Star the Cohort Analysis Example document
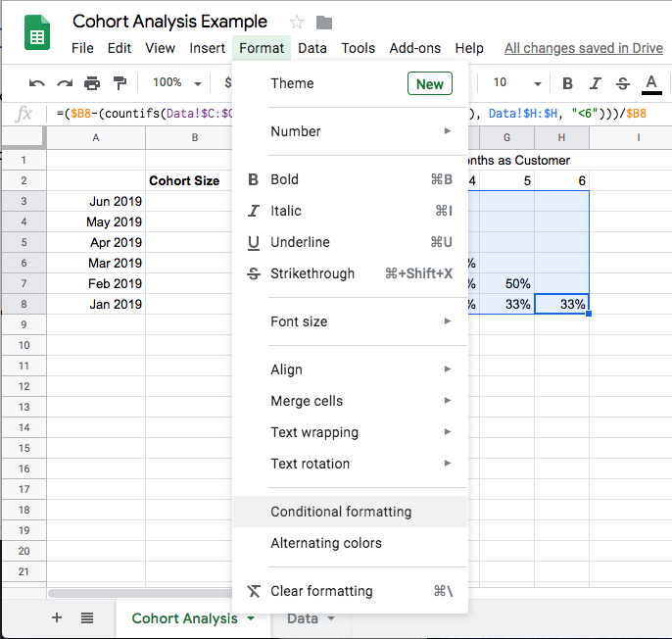The width and height of the screenshot is (672, 639). [297, 23]
